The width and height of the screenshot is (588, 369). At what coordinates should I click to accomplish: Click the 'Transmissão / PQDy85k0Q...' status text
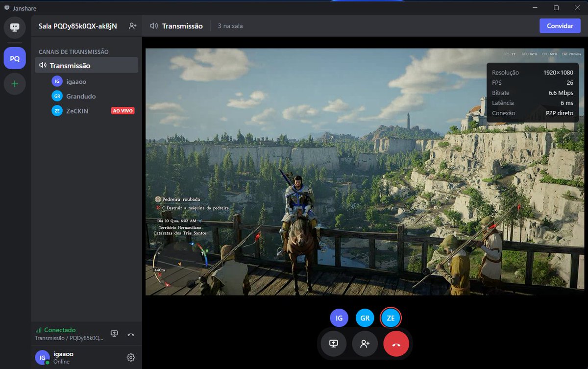(x=69, y=338)
